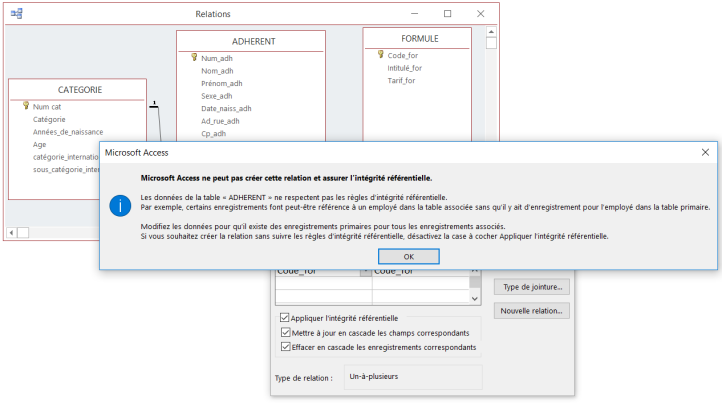This screenshot has width=722, height=420.
Task: Click the CATEGORIE table title
Action: (80, 90)
